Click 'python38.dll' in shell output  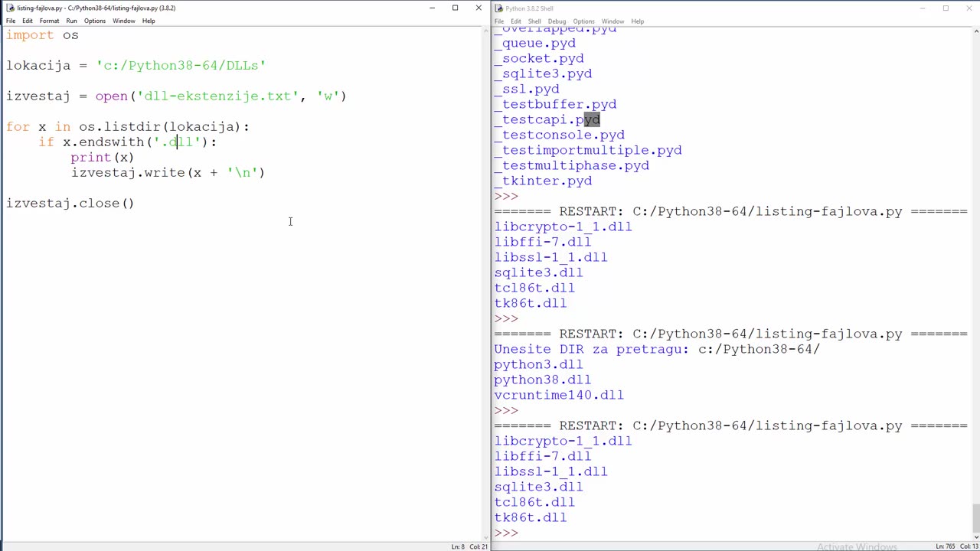point(543,380)
